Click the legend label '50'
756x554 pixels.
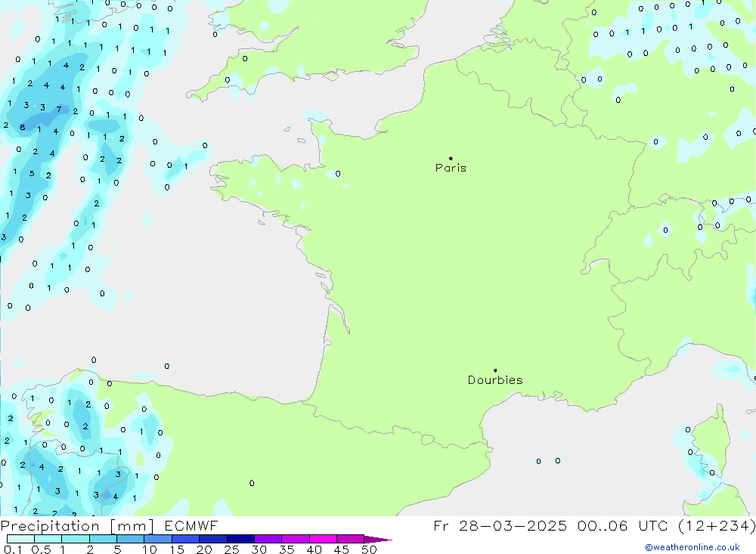(369, 549)
